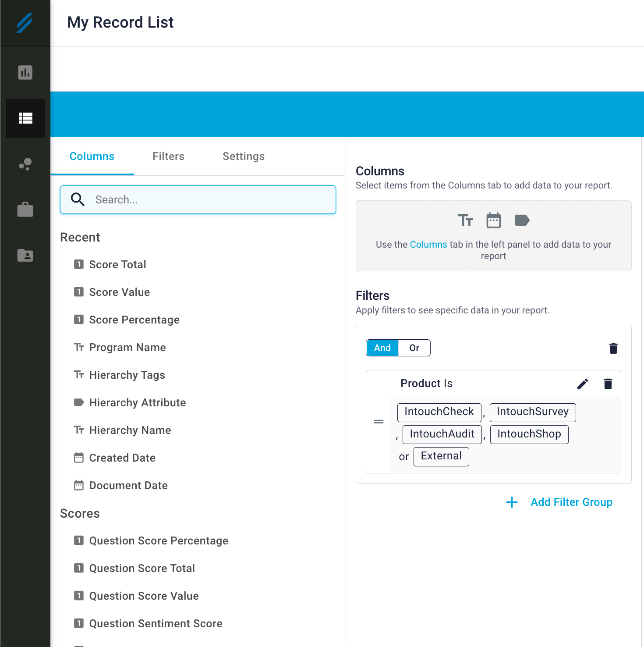This screenshot has height=647, width=644.
Task: Edit the Product Is filter with pencil icon
Action: 582,384
